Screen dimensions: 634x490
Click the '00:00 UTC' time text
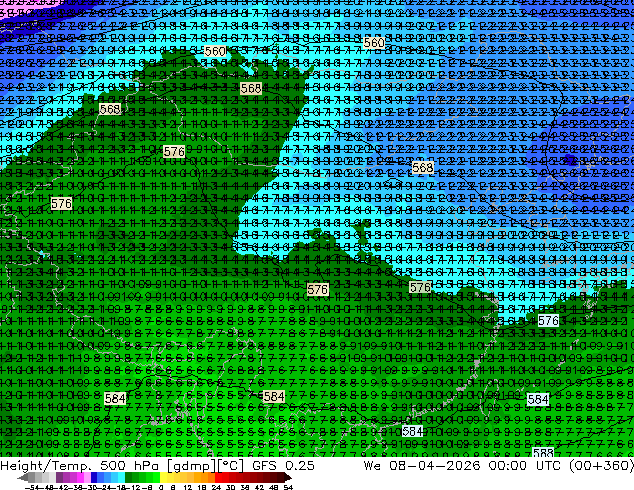(x=524, y=466)
